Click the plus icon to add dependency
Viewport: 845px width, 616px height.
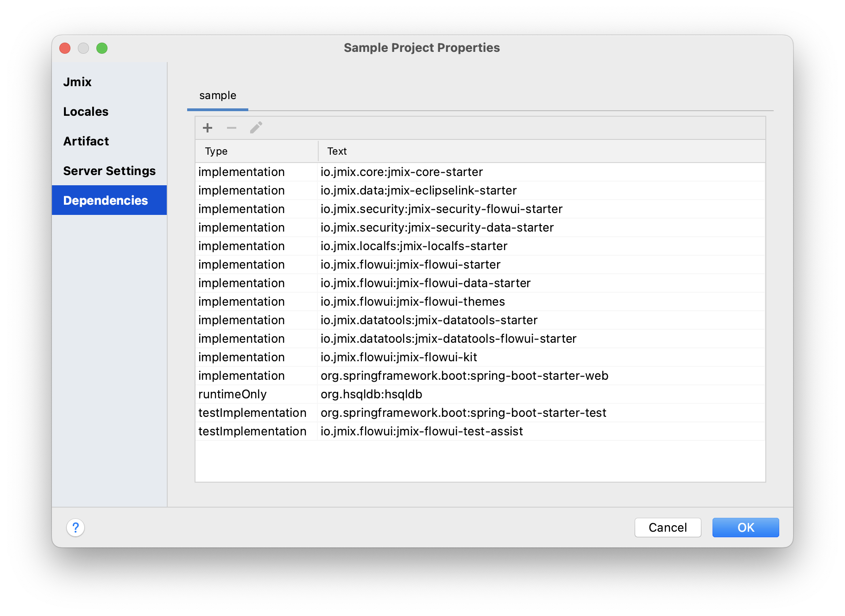(x=208, y=128)
